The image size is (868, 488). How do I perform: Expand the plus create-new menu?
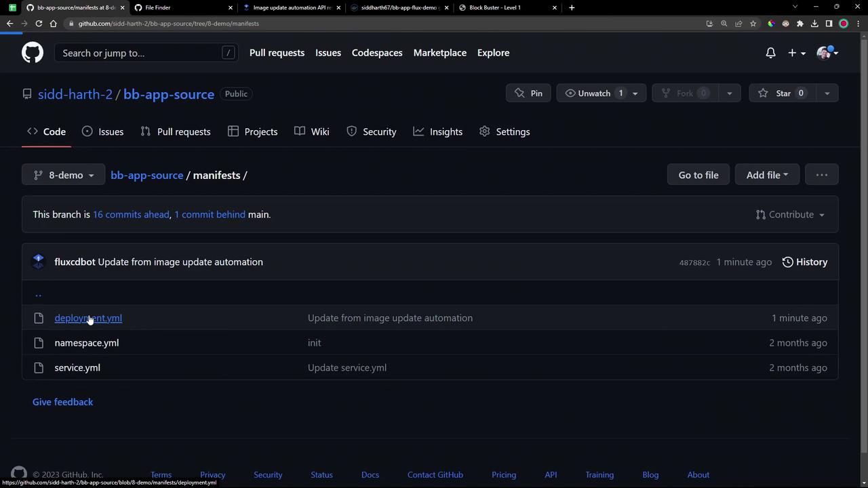pyautogui.click(x=796, y=53)
